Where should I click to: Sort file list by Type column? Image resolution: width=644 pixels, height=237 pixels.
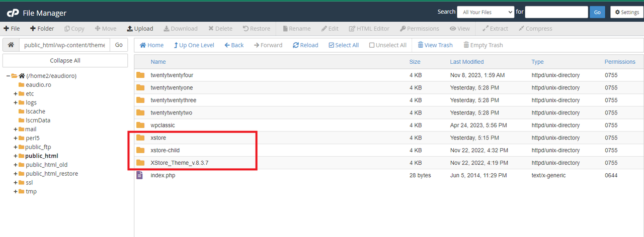coord(537,62)
